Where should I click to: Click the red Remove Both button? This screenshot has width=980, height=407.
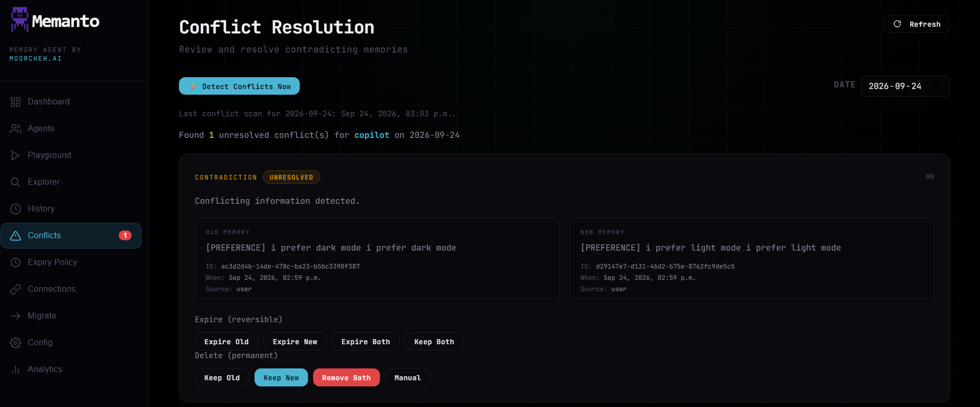point(346,378)
